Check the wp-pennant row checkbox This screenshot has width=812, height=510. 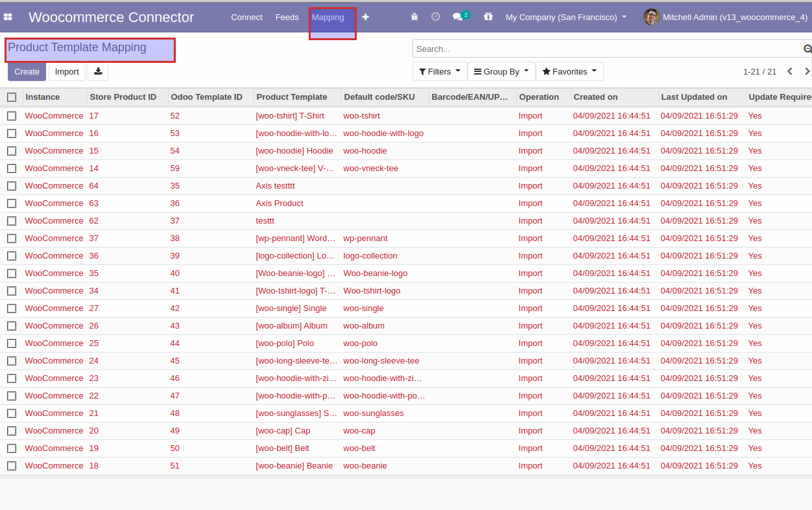pos(12,238)
